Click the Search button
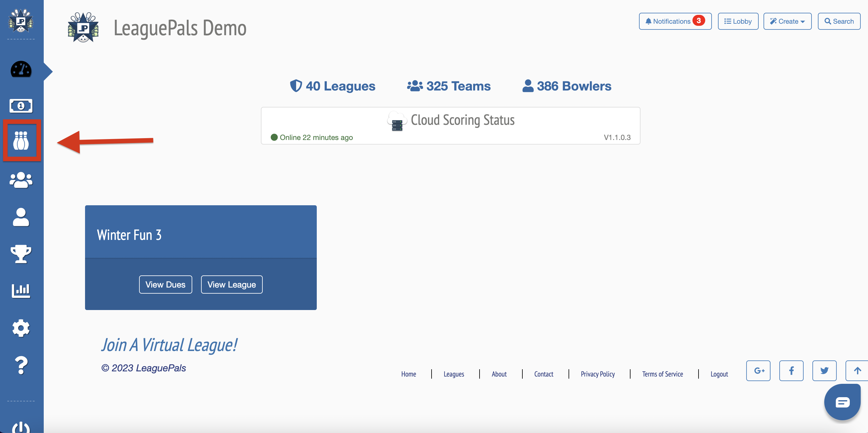868x433 pixels. coord(839,21)
